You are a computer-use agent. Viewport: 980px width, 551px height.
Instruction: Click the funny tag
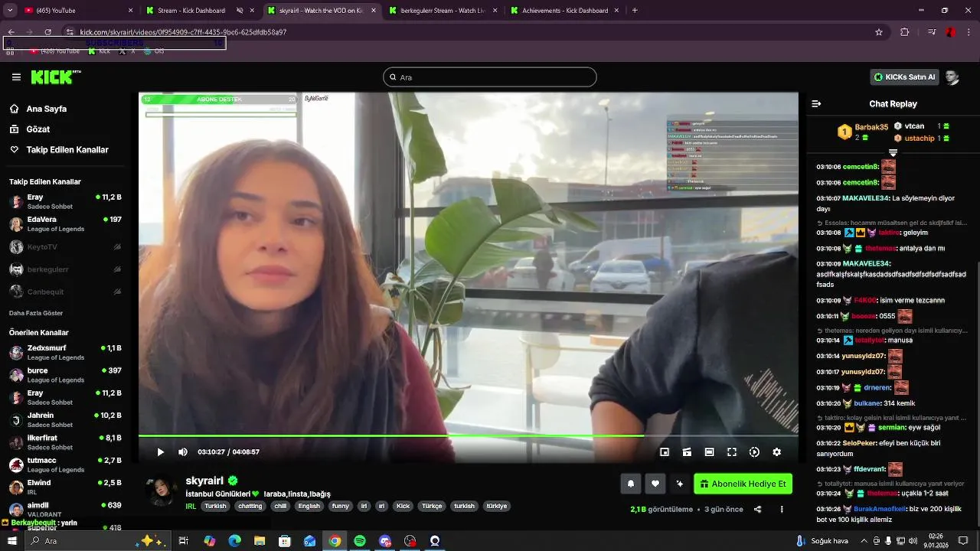pos(340,506)
